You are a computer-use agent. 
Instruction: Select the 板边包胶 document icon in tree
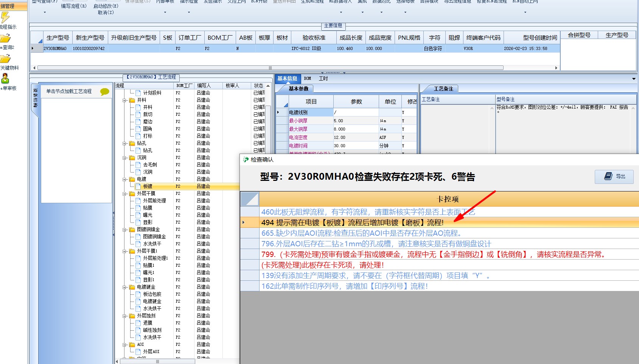coord(138,294)
